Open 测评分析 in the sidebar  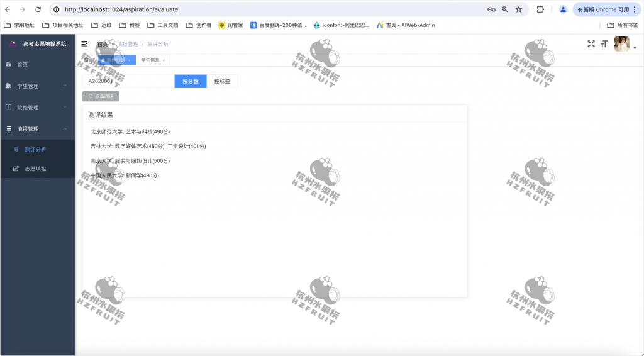[35, 150]
